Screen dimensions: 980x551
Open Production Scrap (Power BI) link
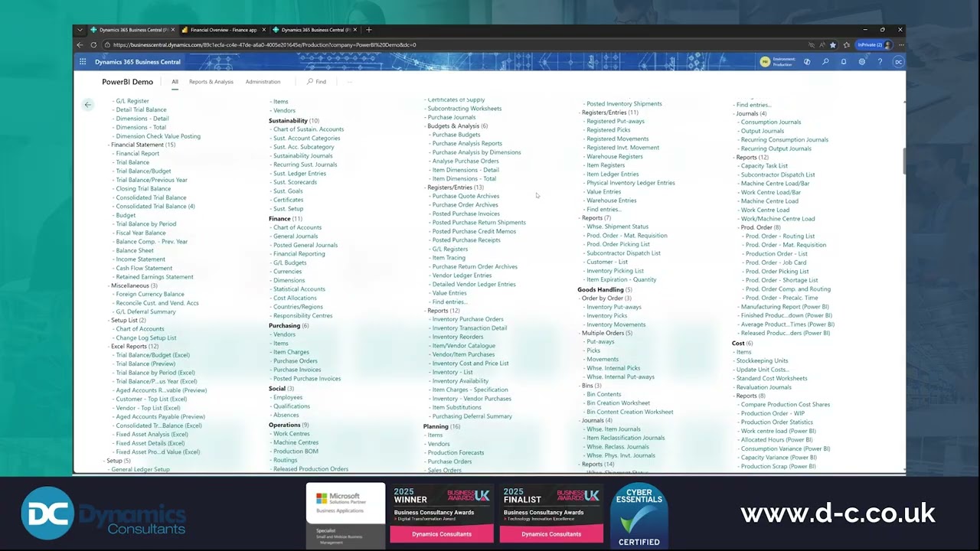coord(778,467)
